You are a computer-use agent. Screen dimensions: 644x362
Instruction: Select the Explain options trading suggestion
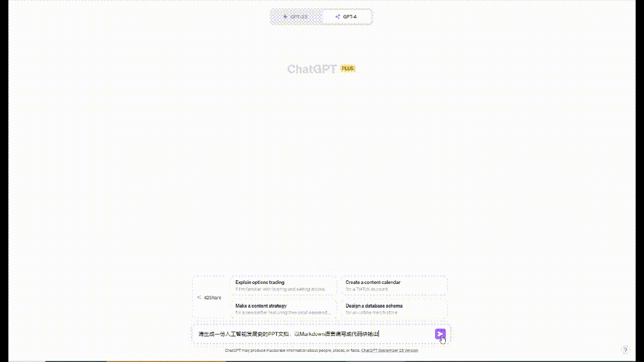[x=284, y=286]
